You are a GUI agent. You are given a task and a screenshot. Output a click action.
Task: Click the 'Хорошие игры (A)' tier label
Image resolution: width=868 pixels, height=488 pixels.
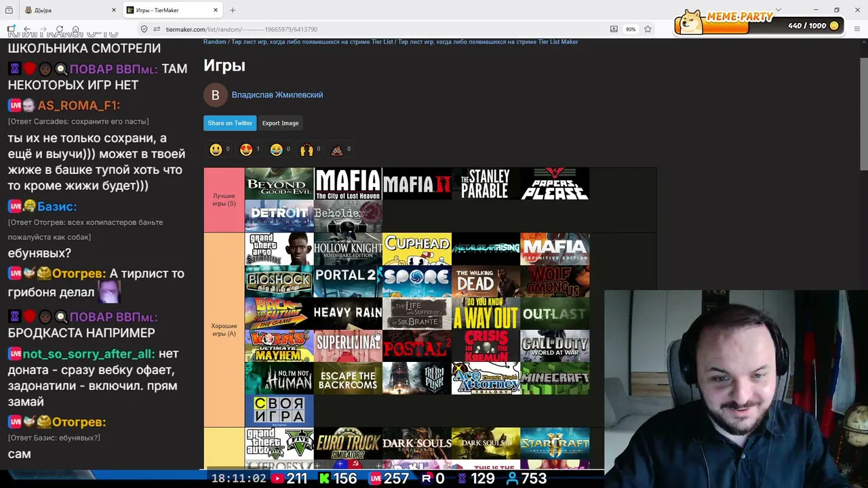pyautogui.click(x=224, y=330)
